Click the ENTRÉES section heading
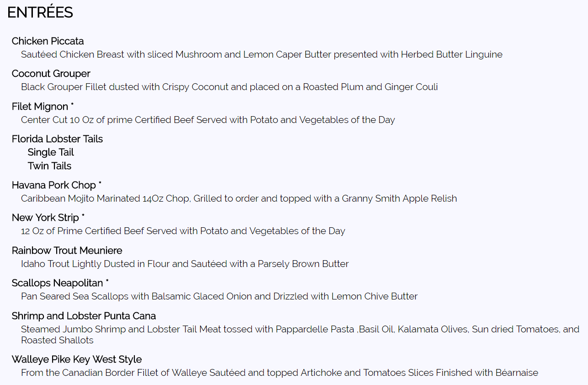 pos(40,13)
